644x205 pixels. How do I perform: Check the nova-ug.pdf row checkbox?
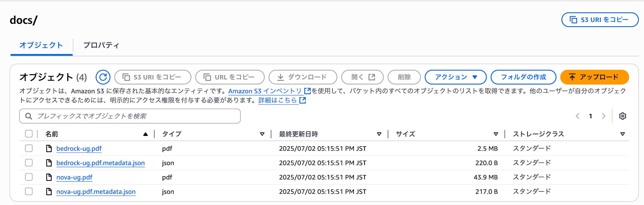pos(29,177)
